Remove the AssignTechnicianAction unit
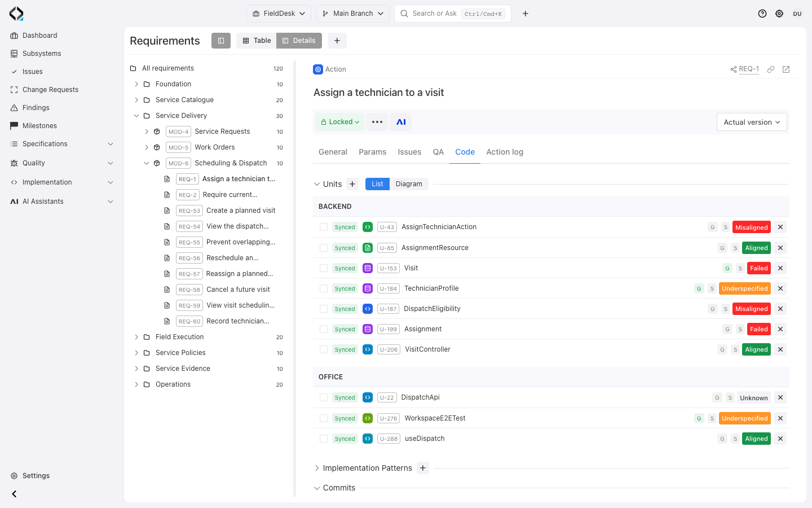The height and width of the screenshot is (508, 812). click(780, 227)
